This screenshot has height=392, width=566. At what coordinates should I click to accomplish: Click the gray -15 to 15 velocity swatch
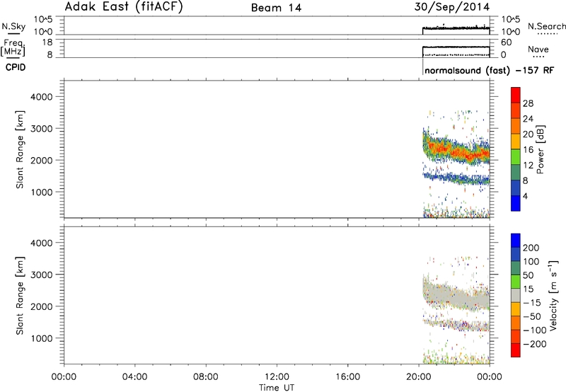click(516, 295)
